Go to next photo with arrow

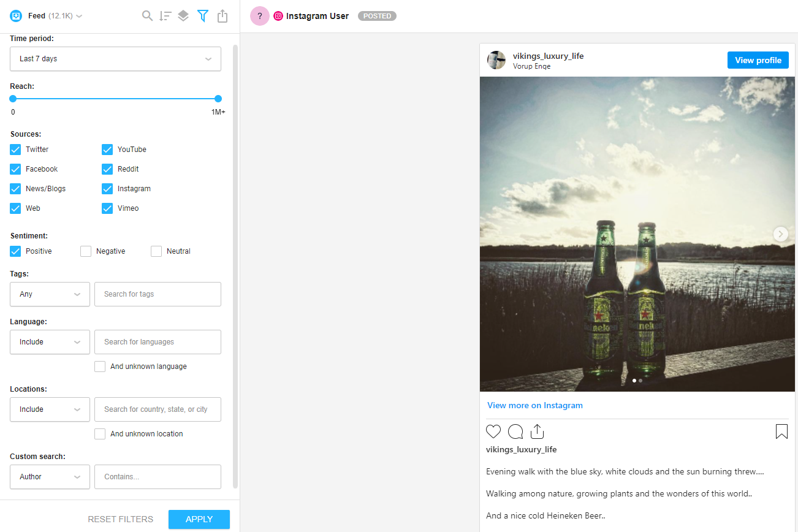click(780, 234)
